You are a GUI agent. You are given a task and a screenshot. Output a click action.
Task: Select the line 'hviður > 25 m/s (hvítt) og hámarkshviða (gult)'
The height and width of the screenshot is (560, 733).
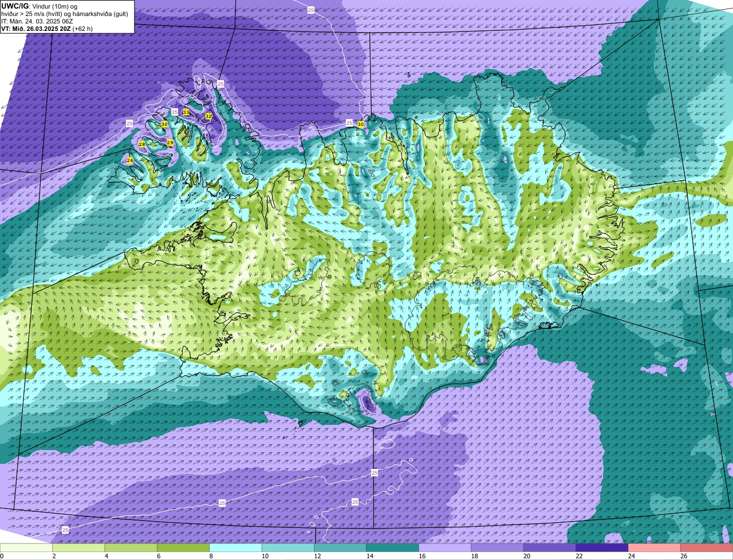coord(65,13)
